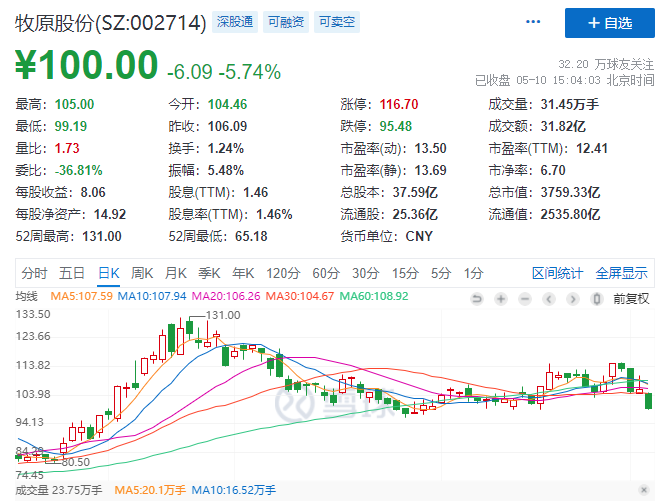The height and width of the screenshot is (501, 670).
Task: Open 区间统计 range statistics
Action: pos(557,273)
